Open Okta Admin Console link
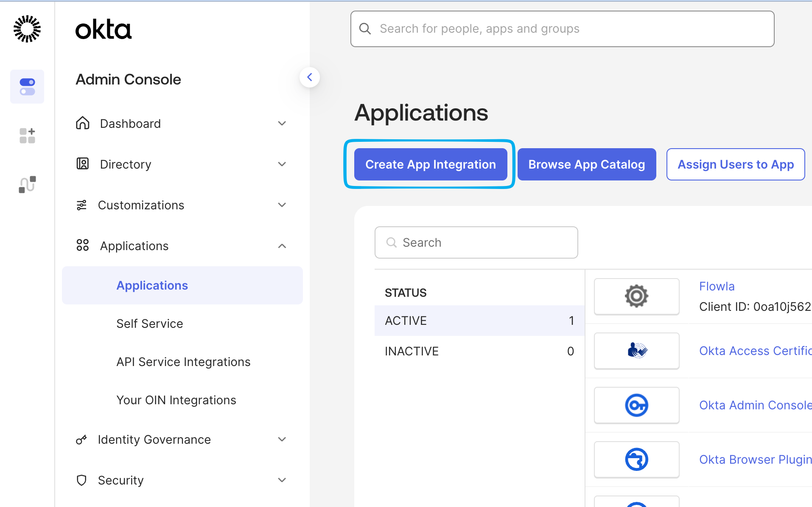Screen dimensions: 812x507 pos(755,405)
